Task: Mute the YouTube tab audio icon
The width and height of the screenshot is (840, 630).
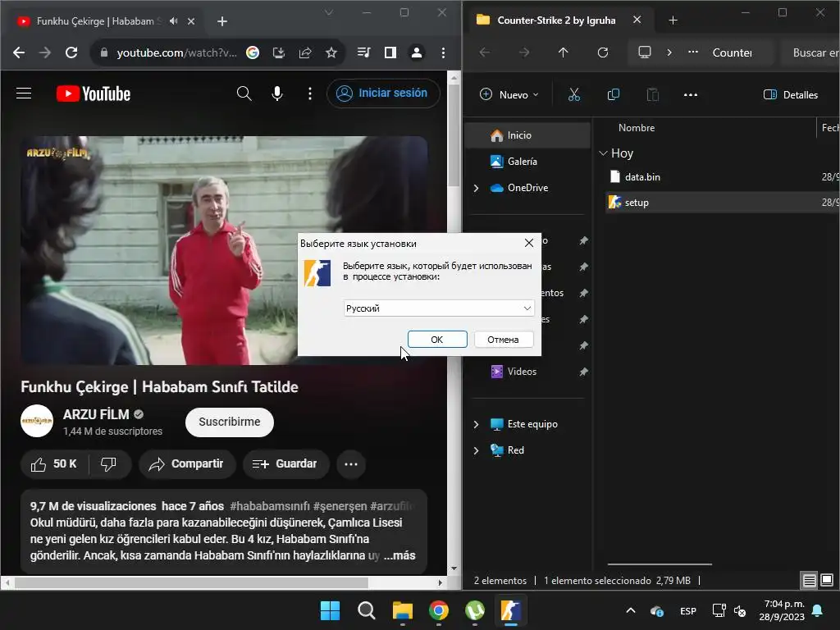Action: click(174, 21)
